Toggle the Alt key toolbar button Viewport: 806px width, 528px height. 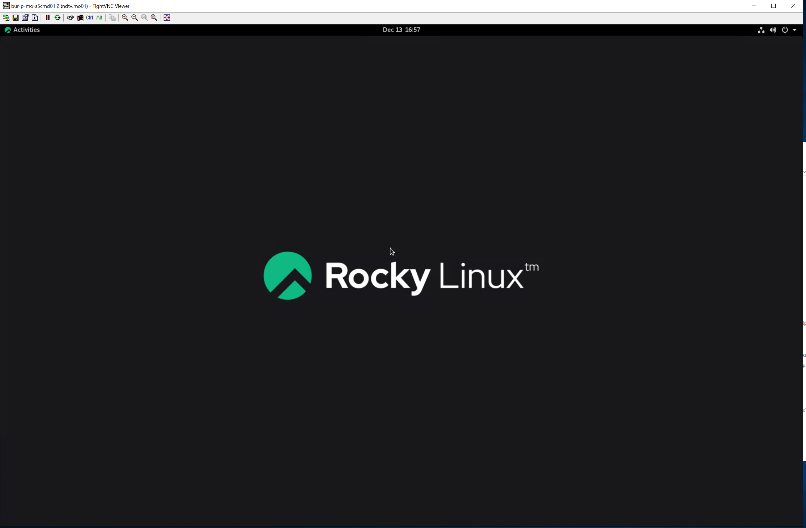[99, 17]
